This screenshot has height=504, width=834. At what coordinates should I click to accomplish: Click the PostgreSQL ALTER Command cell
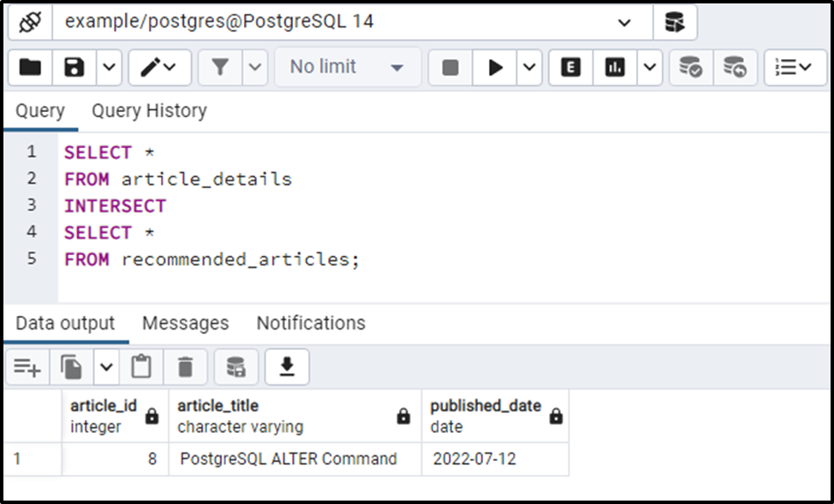pos(289,459)
